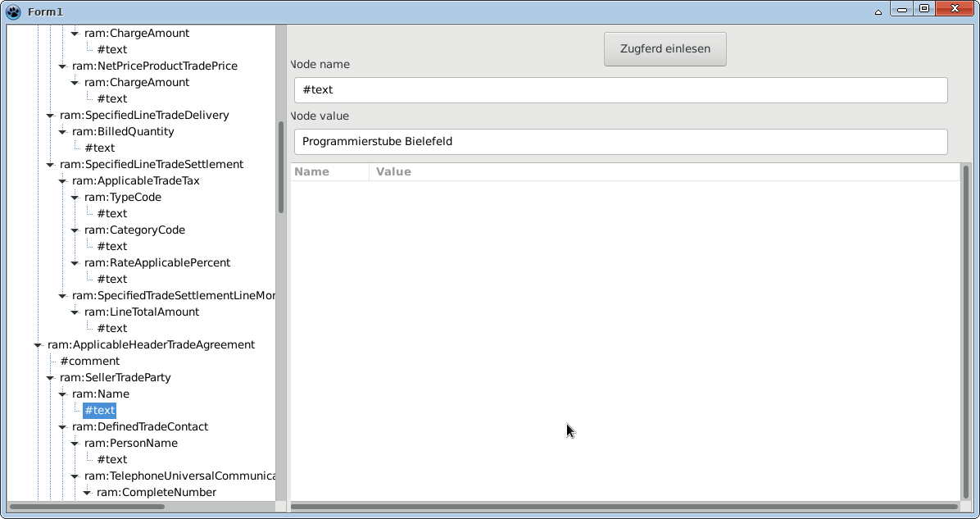980x519 pixels.
Task: Select #text under ram:TypeCode
Action: coord(112,213)
